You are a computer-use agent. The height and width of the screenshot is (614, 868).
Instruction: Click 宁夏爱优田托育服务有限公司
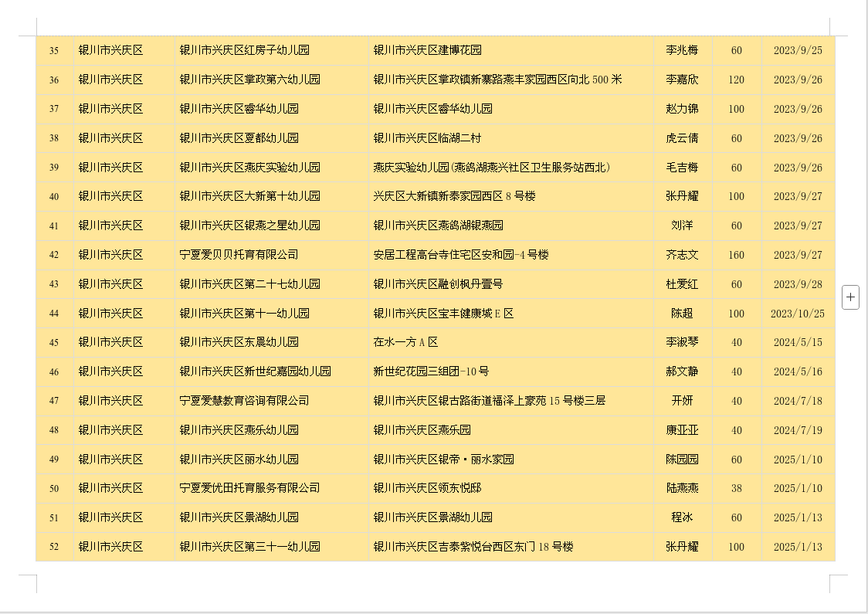[x=249, y=489]
